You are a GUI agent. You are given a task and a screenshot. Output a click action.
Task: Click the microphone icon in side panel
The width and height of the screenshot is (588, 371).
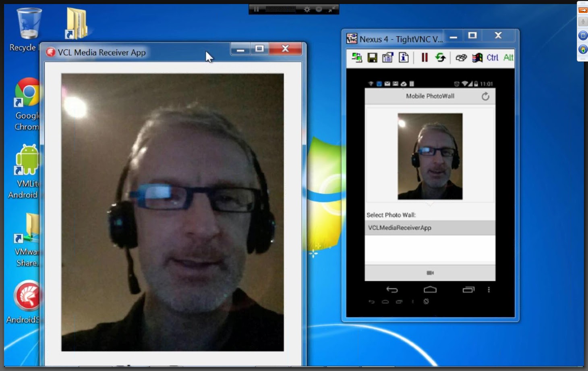tap(583, 22)
